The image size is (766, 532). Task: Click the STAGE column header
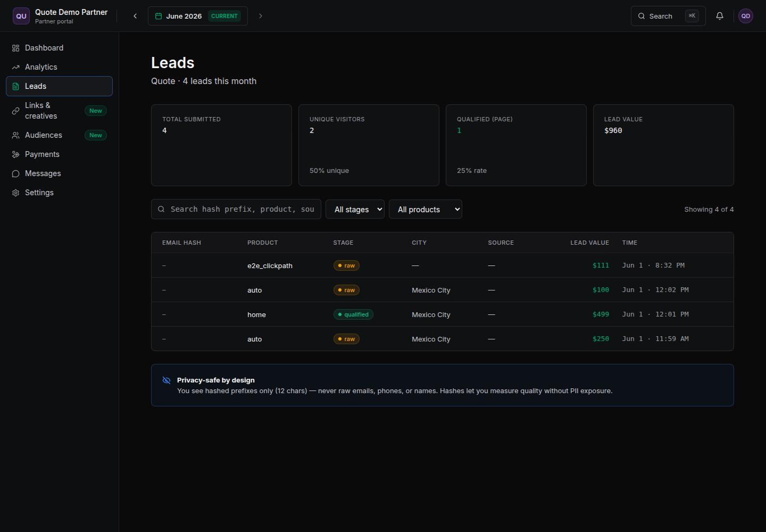coord(343,243)
